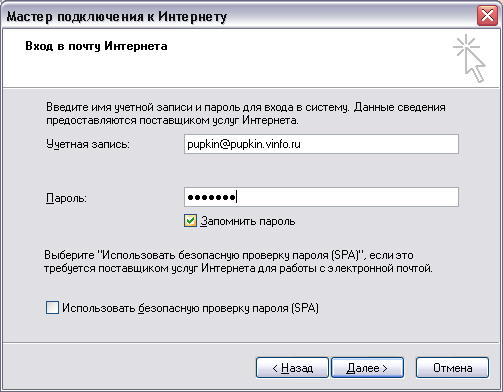Cancel the wizard with Отмена
The image size is (503, 392).
(x=452, y=368)
